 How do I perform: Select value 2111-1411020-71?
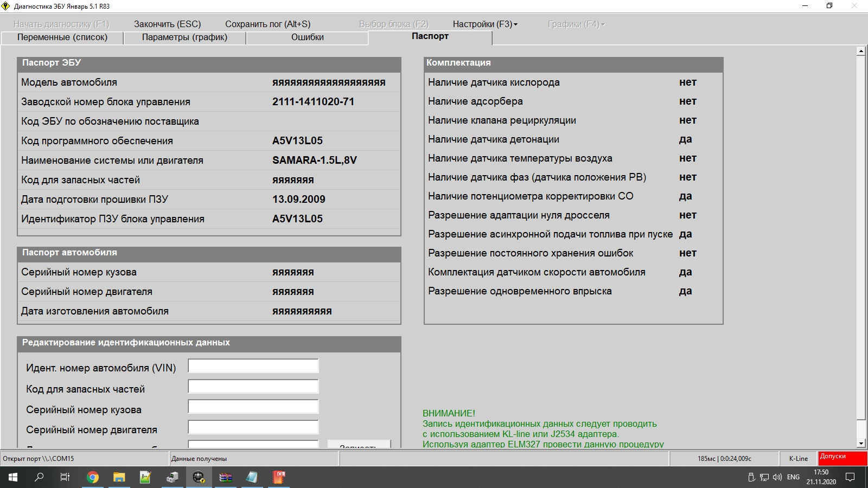point(313,101)
